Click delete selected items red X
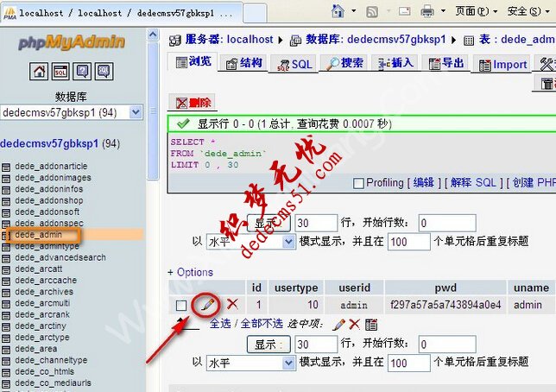This screenshot has height=392, width=556. click(x=354, y=325)
